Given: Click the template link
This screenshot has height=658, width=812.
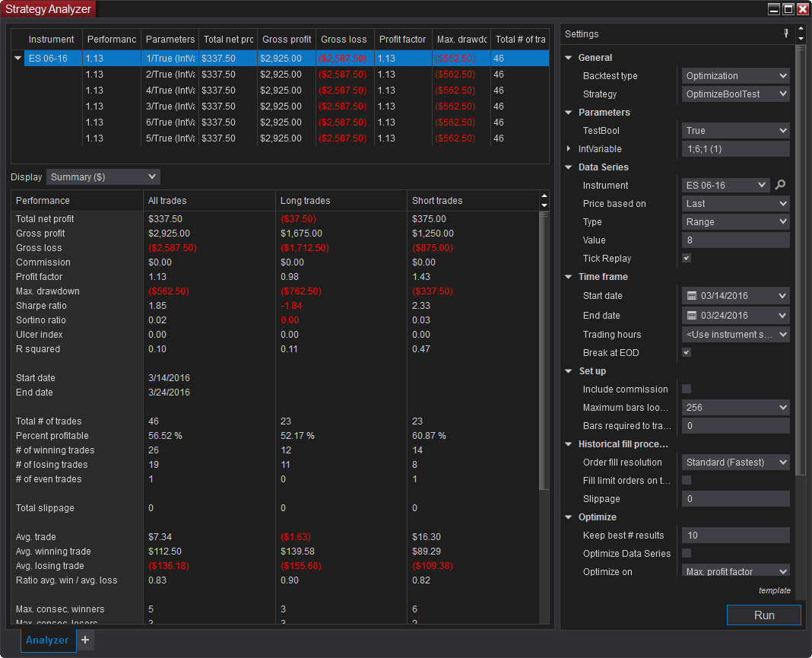Looking at the screenshot, I should point(774,590).
